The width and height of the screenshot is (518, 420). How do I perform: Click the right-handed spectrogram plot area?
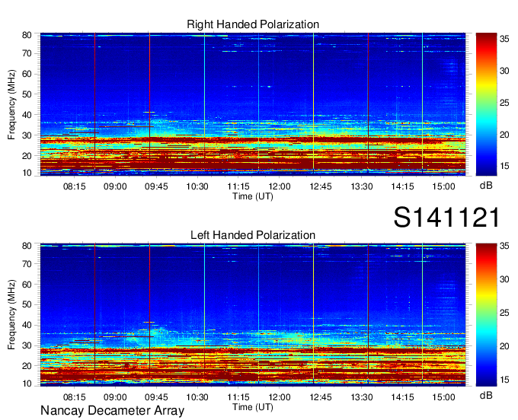pos(253,104)
